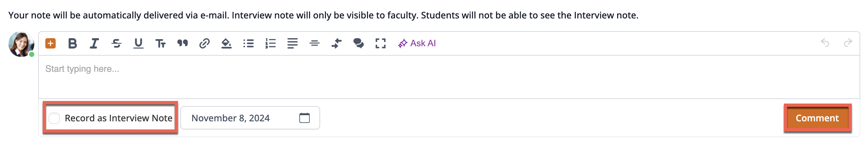
Task: Undo the last edit
Action: (x=825, y=43)
